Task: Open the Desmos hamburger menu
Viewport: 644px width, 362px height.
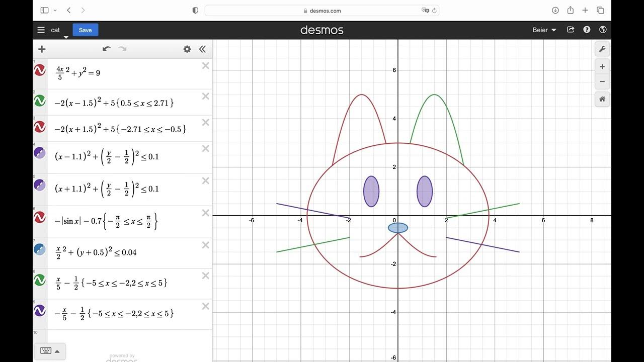Action: tap(41, 30)
